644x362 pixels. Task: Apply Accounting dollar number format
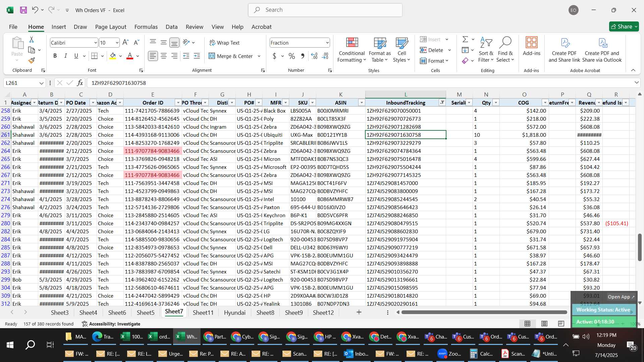(275, 56)
